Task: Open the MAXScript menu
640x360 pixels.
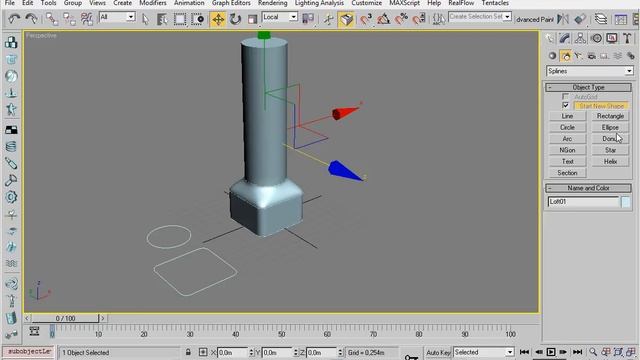Action: pyautogui.click(x=404, y=3)
